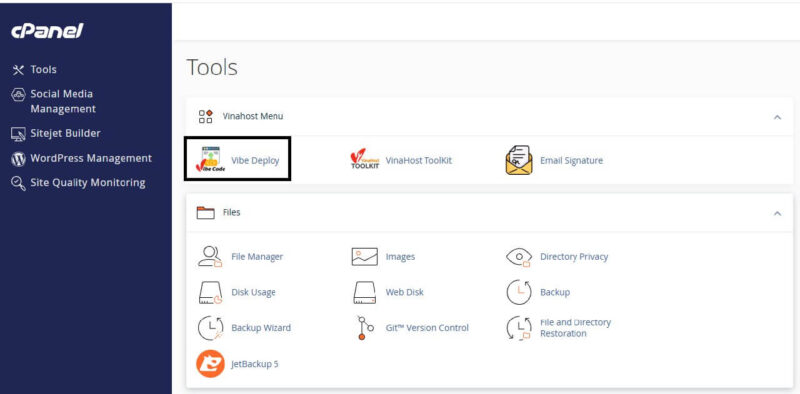This screenshot has width=800, height=394.
Task: Open the Web Disk link
Action: (x=405, y=292)
